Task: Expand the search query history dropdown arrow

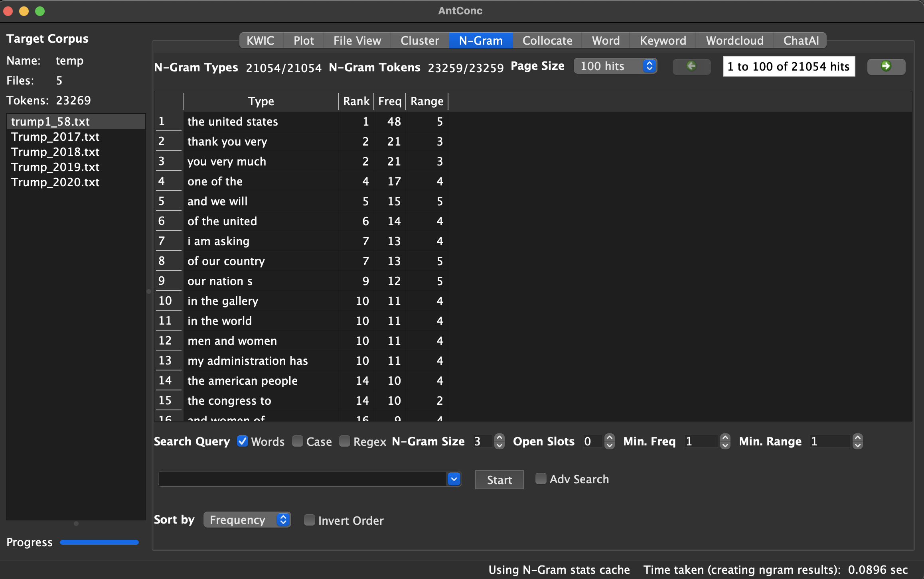Action: tap(454, 479)
